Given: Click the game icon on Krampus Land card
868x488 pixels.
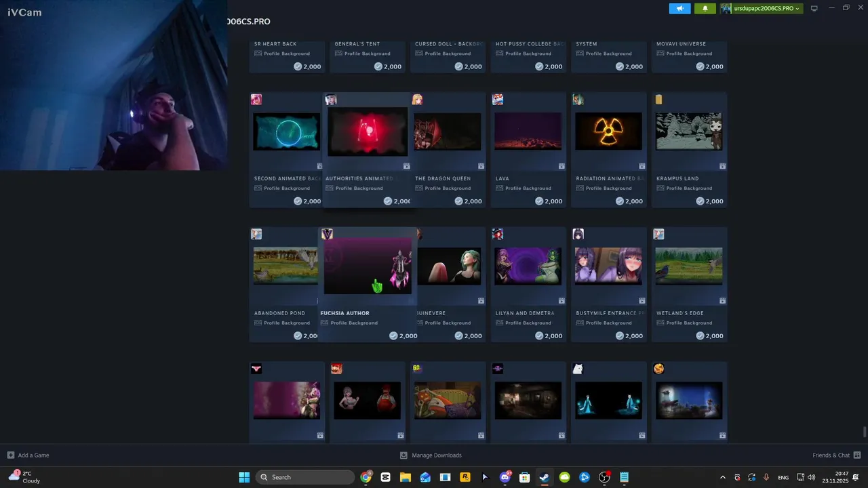Looking at the screenshot, I should (658, 100).
